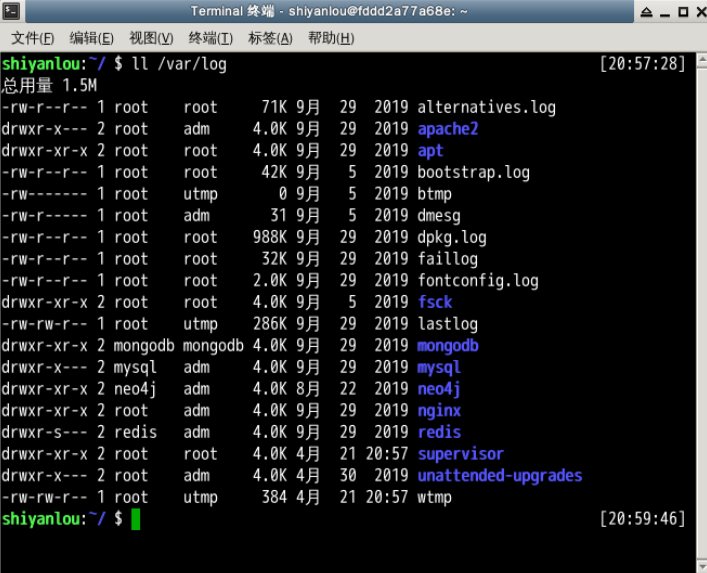Open the 文件(F) menu
The height and width of the screenshot is (573, 707).
click(32, 38)
